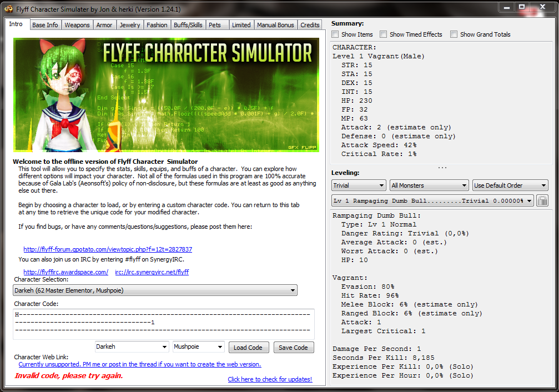
Task: Click 'Hit Rate: 96%' line
Action: point(370,295)
